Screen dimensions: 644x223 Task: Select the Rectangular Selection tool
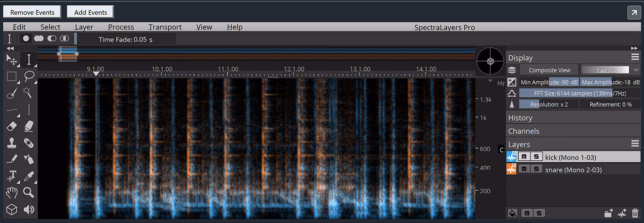(12, 76)
